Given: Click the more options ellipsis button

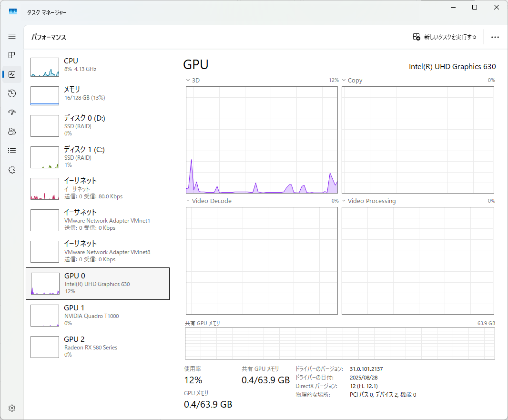Looking at the screenshot, I should [x=495, y=37].
